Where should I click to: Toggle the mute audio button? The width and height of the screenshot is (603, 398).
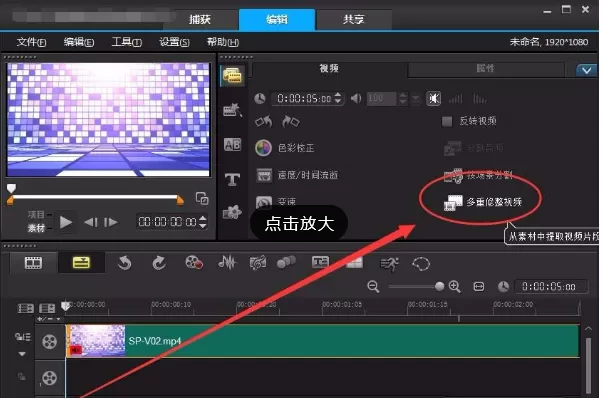point(433,98)
